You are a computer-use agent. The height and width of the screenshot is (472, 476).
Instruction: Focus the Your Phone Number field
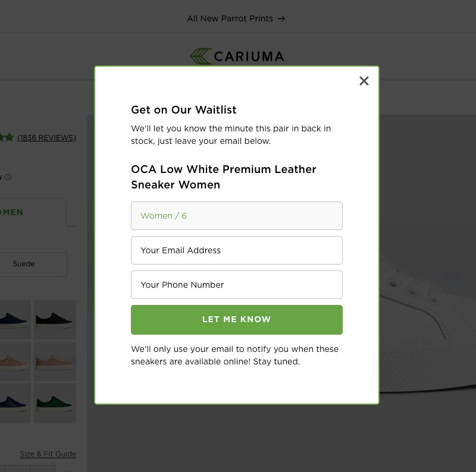236,285
